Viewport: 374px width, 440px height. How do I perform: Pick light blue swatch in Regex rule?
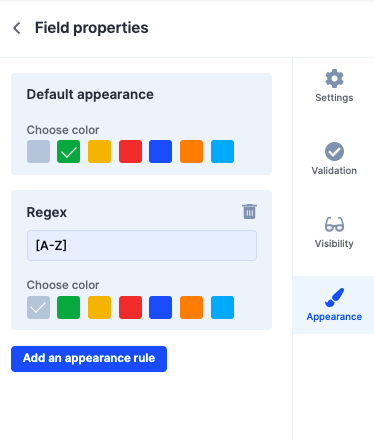coord(222,307)
